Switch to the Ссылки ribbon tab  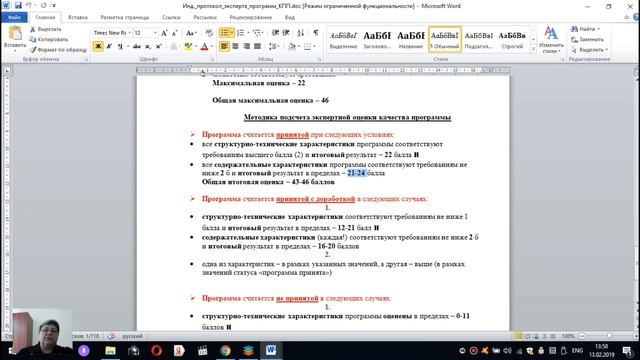(171, 17)
